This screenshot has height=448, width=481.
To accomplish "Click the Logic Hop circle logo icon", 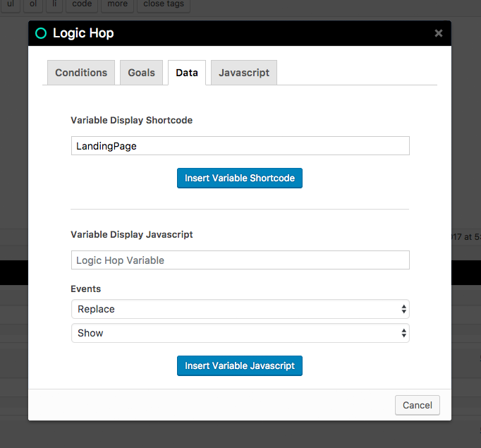I will tap(41, 33).
